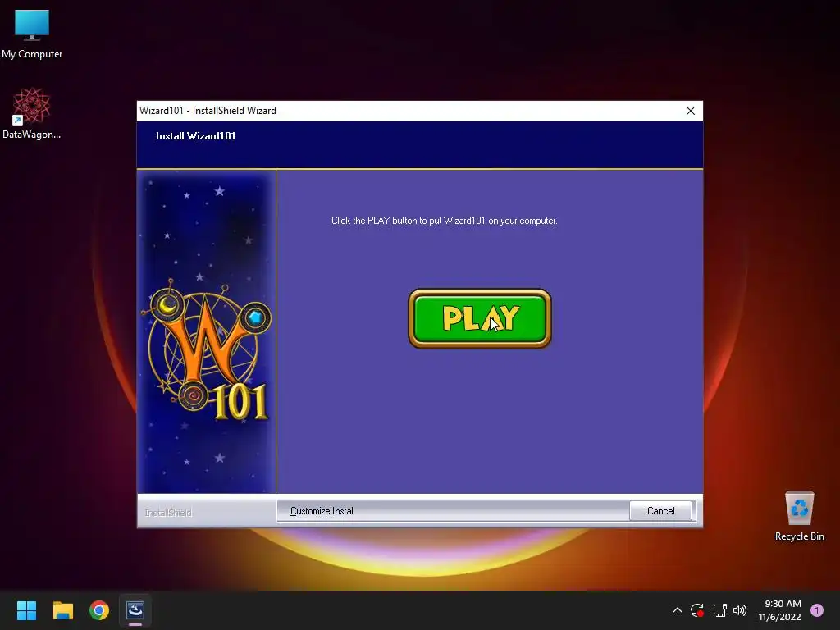Open network display tray icon
This screenshot has width=840, height=630.
pyautogui.click(x=719, y=610)
